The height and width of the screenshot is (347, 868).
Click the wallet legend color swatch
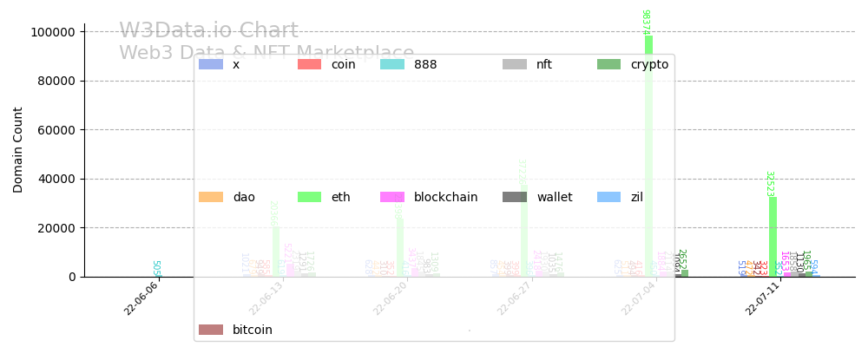coord(515,197)
